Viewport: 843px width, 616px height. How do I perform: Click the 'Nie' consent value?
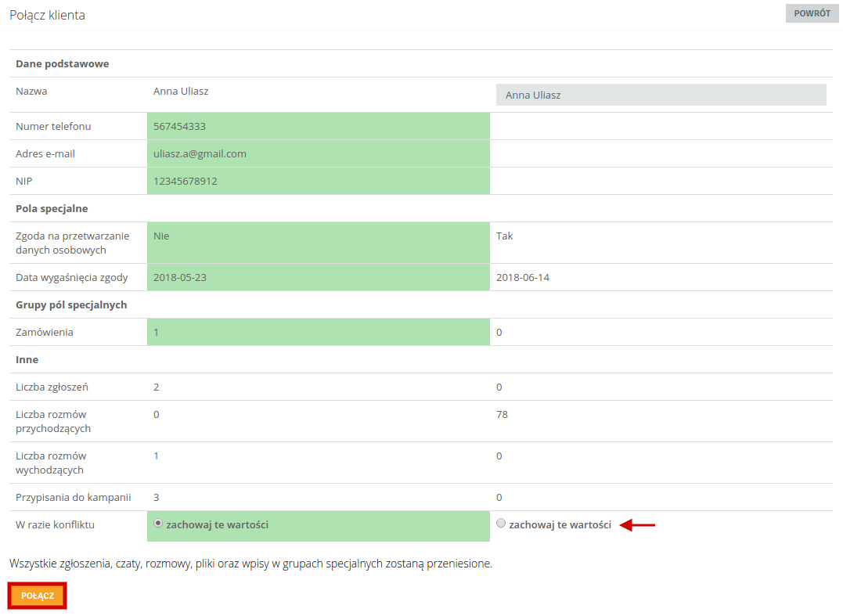(161, 236)
